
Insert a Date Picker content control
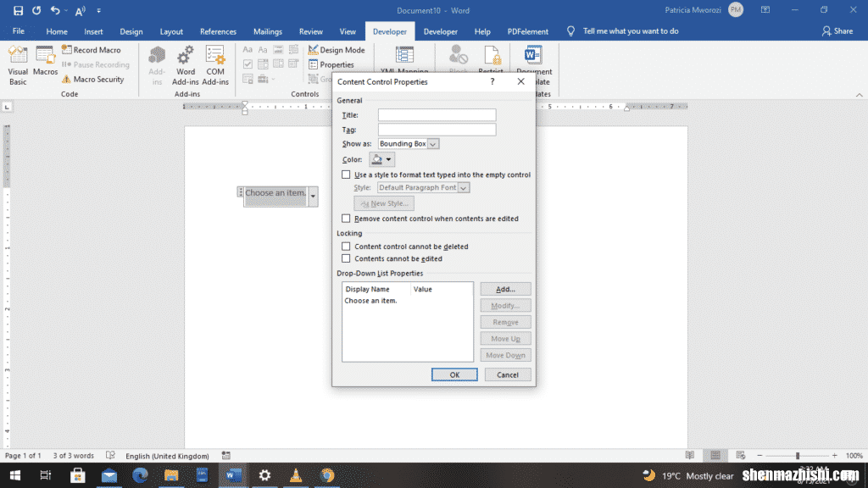coord(293,64)
